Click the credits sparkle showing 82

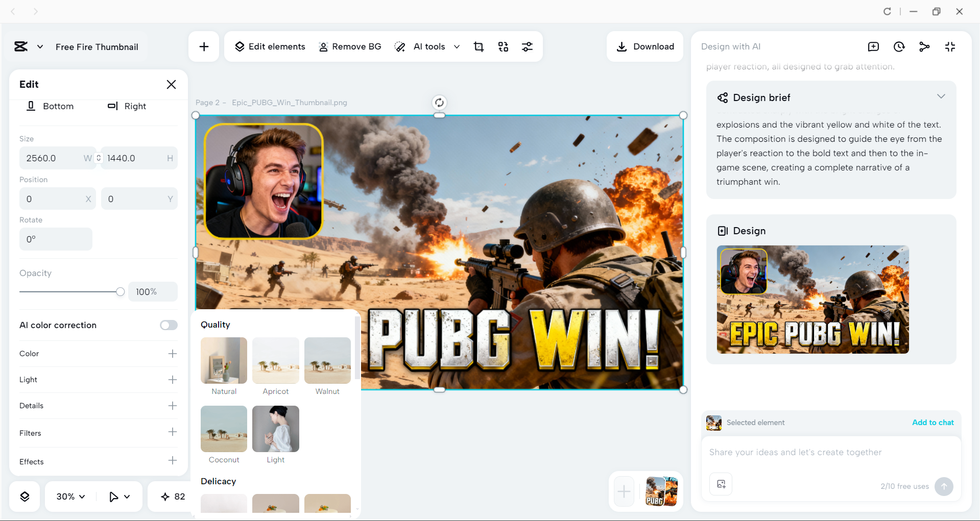coord(173,497)
